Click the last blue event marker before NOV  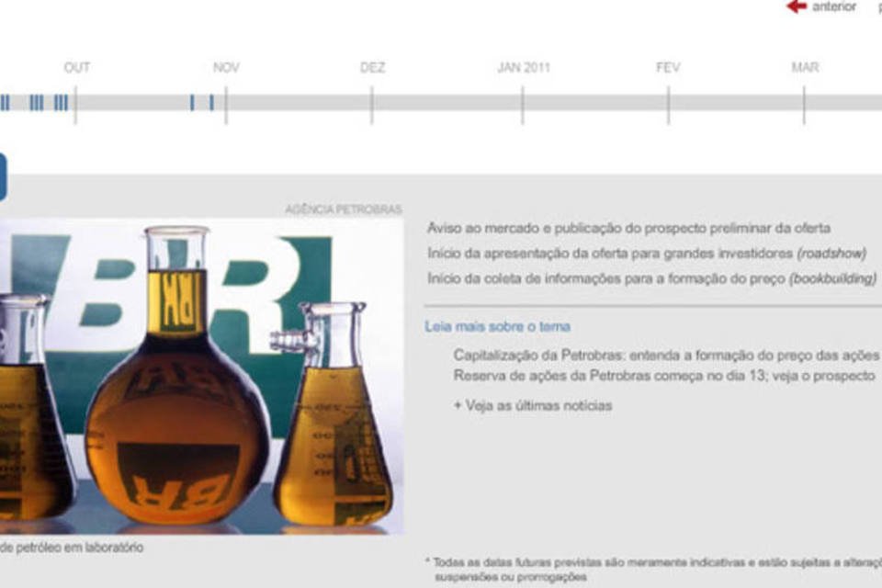point(211,102)
